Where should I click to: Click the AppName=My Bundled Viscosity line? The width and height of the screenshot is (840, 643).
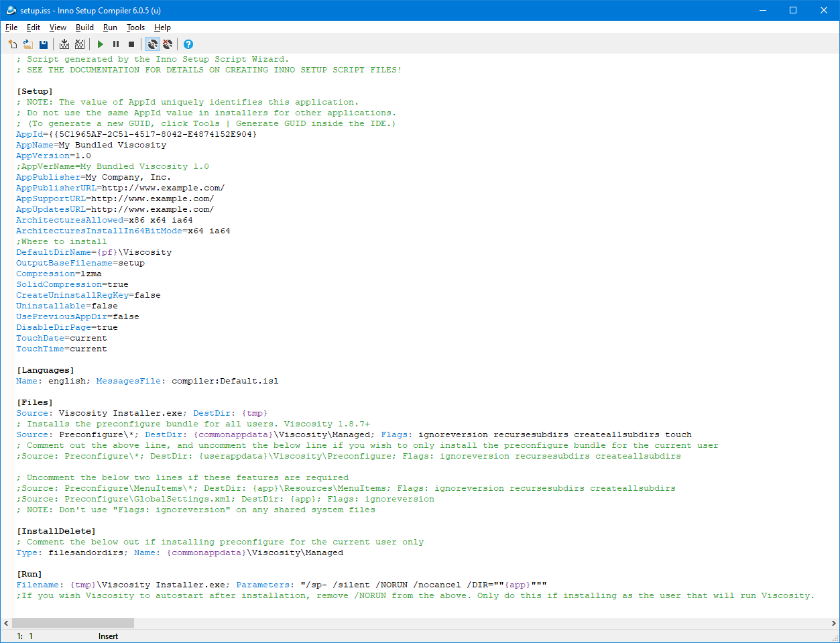click(x=91, y=145)
